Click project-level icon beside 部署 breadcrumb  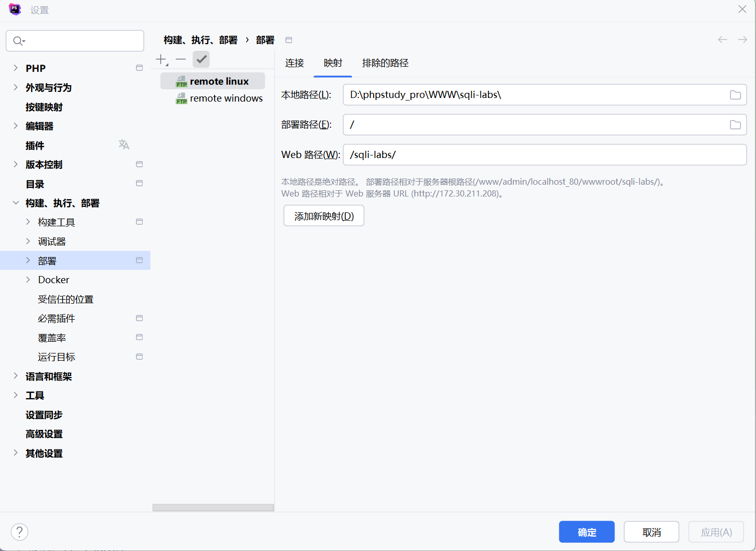pyautogui.click(x=289, y=40)
